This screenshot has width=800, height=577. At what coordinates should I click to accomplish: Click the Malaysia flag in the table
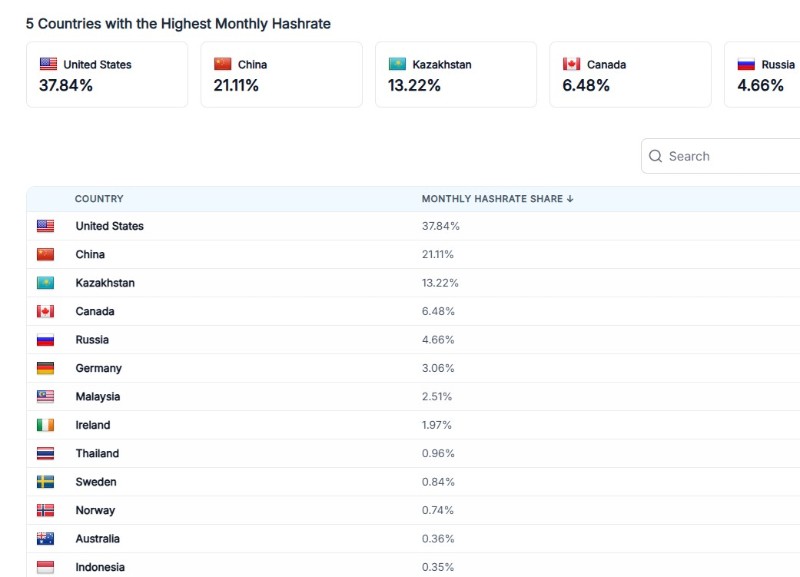(x=45, y=396)
